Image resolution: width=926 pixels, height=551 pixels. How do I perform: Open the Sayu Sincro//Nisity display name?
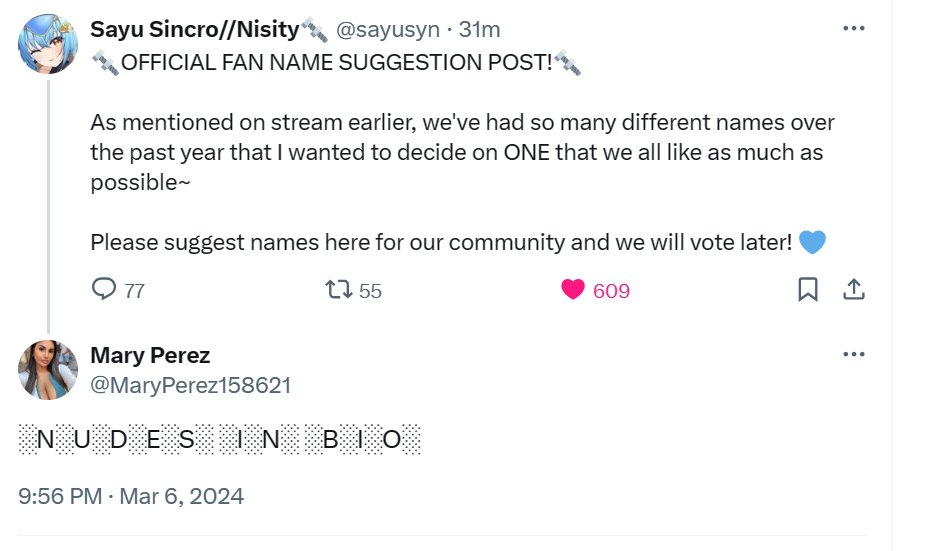[x=195, y=29]
